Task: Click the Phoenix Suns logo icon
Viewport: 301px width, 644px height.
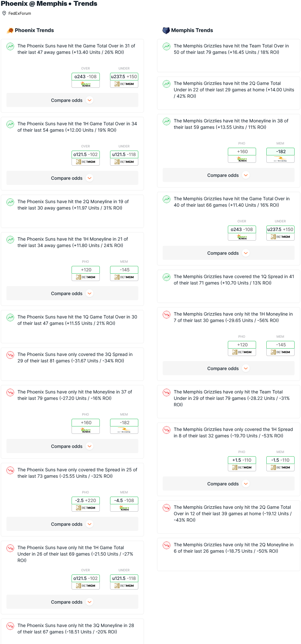Action: coord(10,30)
